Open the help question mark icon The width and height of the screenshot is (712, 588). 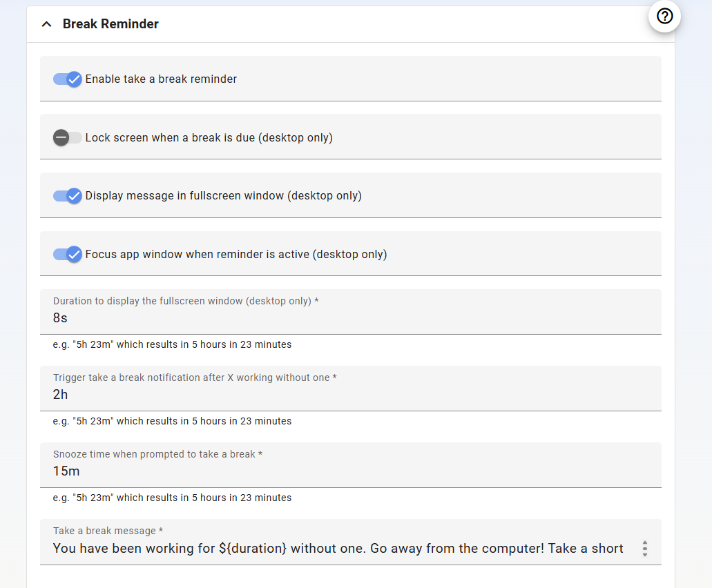click(x=664, y=17)
